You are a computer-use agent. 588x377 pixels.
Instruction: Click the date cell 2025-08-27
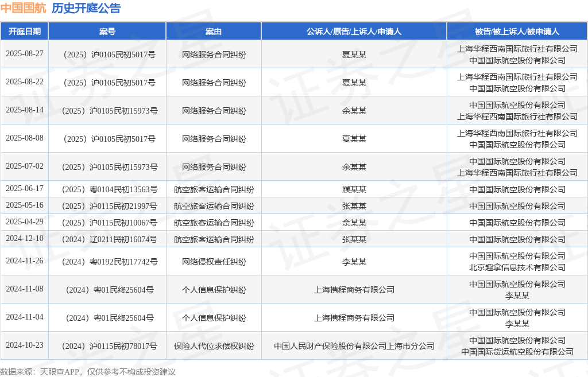25,53
